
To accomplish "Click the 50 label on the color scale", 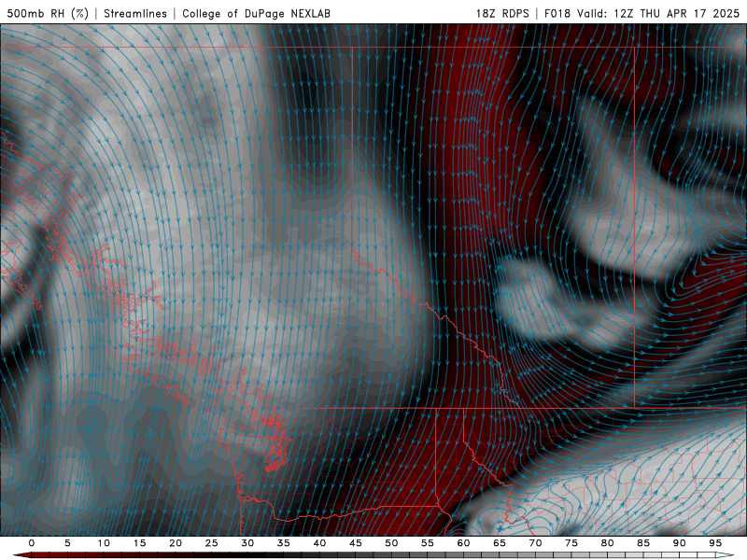I will tap(391, 543).
